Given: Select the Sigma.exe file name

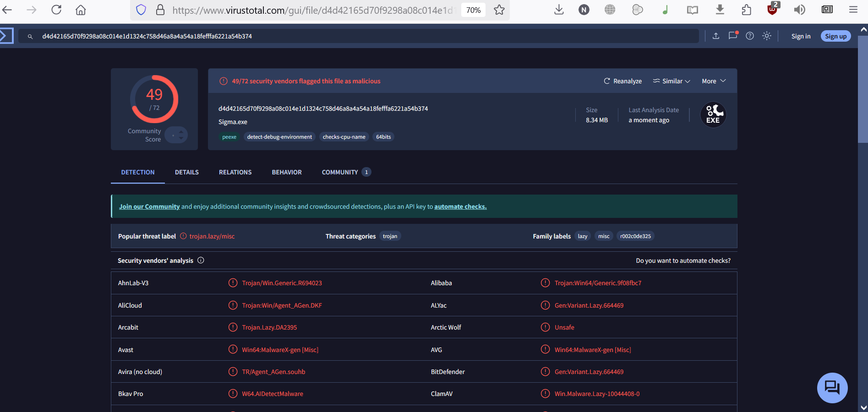Looking at the screenshot, I should (x=233, y=122).
